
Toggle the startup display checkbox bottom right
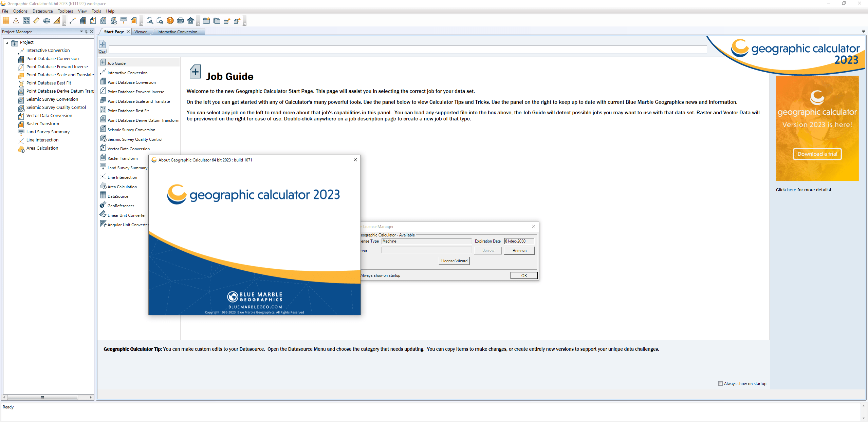pyautogui.click(x=721, y=383)
